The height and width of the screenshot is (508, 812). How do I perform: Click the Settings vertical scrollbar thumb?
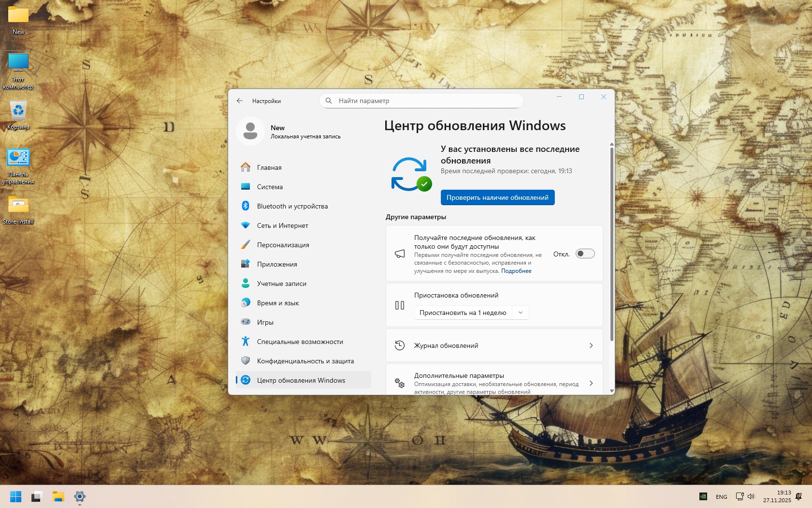click(x=611, y=244)
